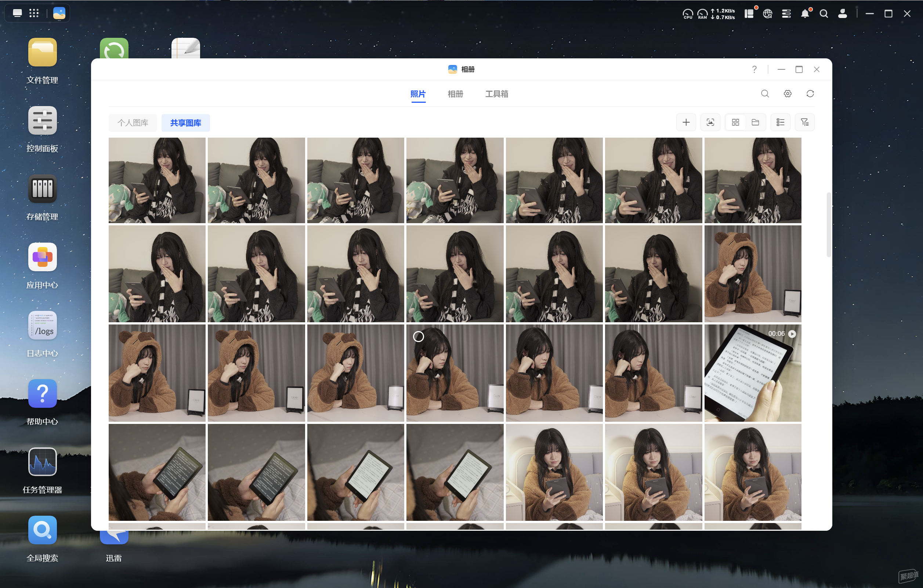Image resolution: width=923 pixels, height=588 pixels.
Task: Minimize the 相册 window
Action: 781,69
